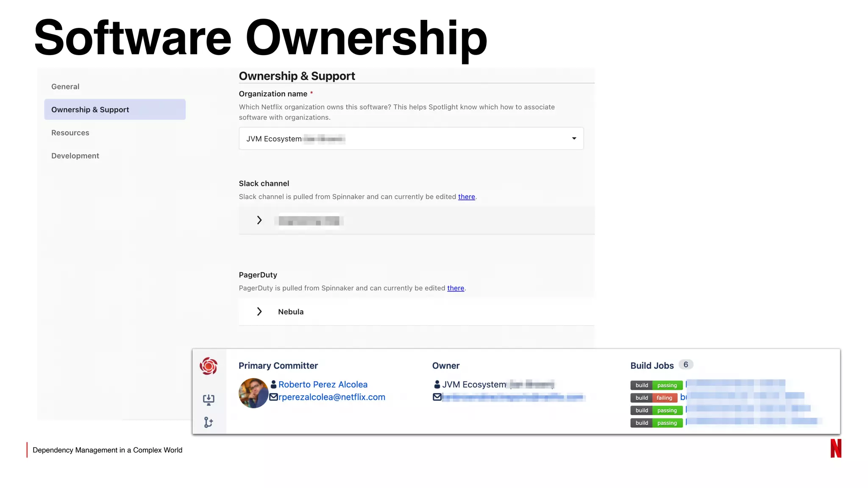This screenshot has width=868, height=488.
Task: Click the 'Organization name' field label
Action: [x=273, y=94]
